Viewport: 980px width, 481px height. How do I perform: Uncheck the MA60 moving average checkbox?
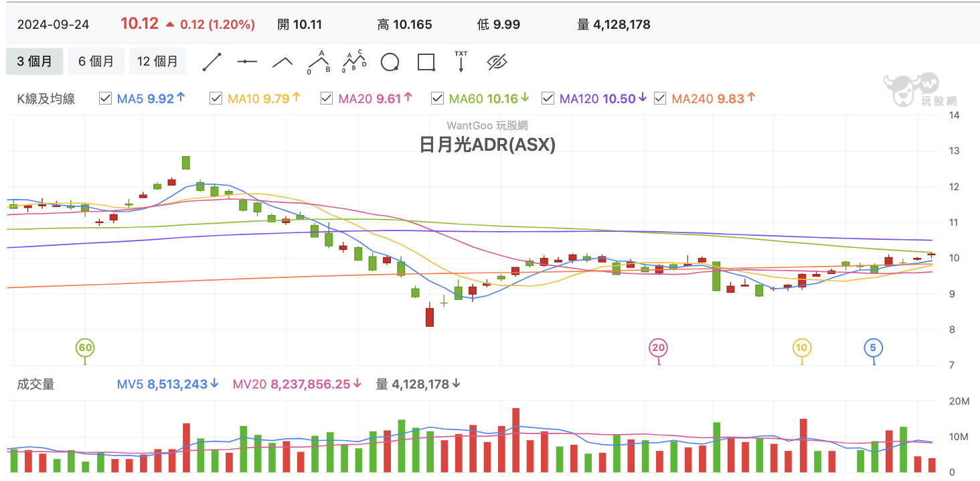tap(437, 98)
